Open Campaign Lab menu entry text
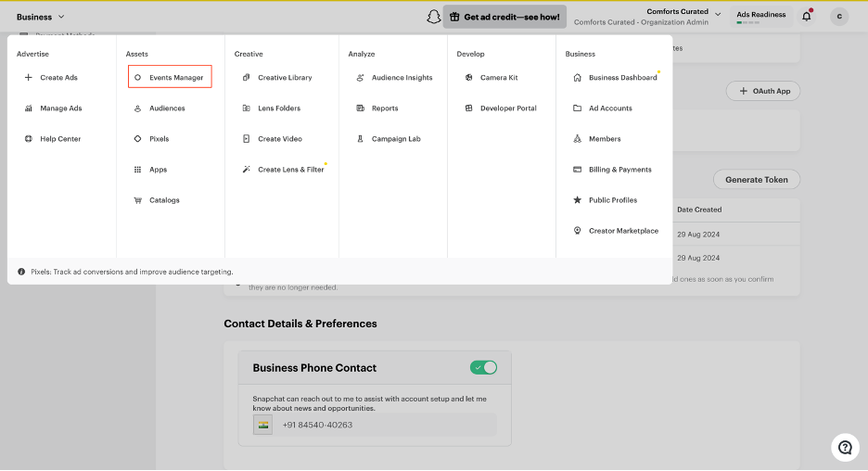This screenshot has width=868, height=471. [x=396, y=139]
